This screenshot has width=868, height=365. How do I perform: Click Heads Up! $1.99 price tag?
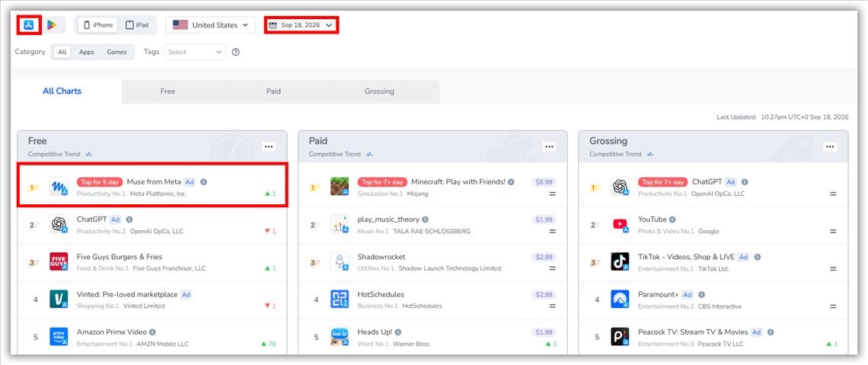544,332
